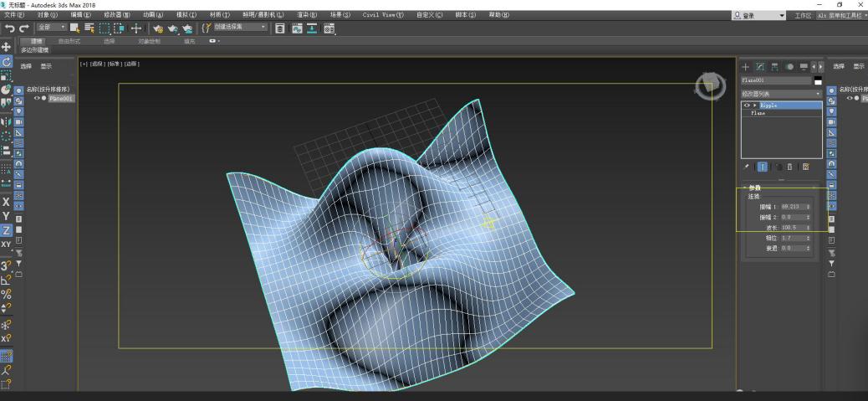The image size is (868, 401).
Task: Constrain to the Y axis
Action: tap(6, 216)
